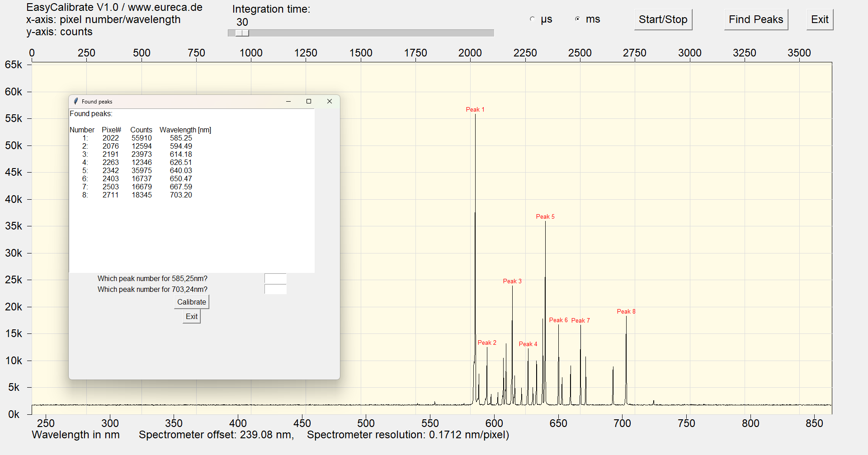Select the µs integration time unit

click(x=533, y=19)
